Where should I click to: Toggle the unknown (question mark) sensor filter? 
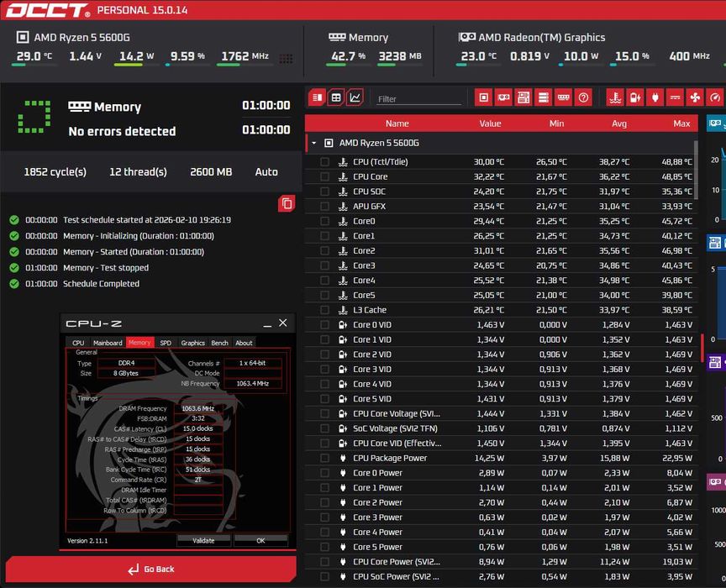[x=583, y=97]
